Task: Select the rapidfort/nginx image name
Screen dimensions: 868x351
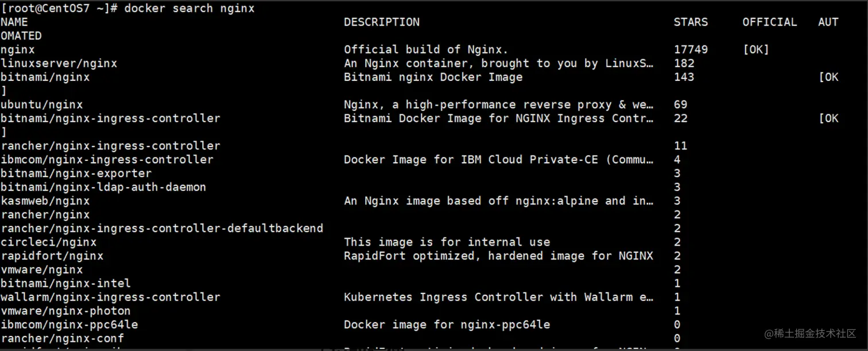Action: (52, 256)
